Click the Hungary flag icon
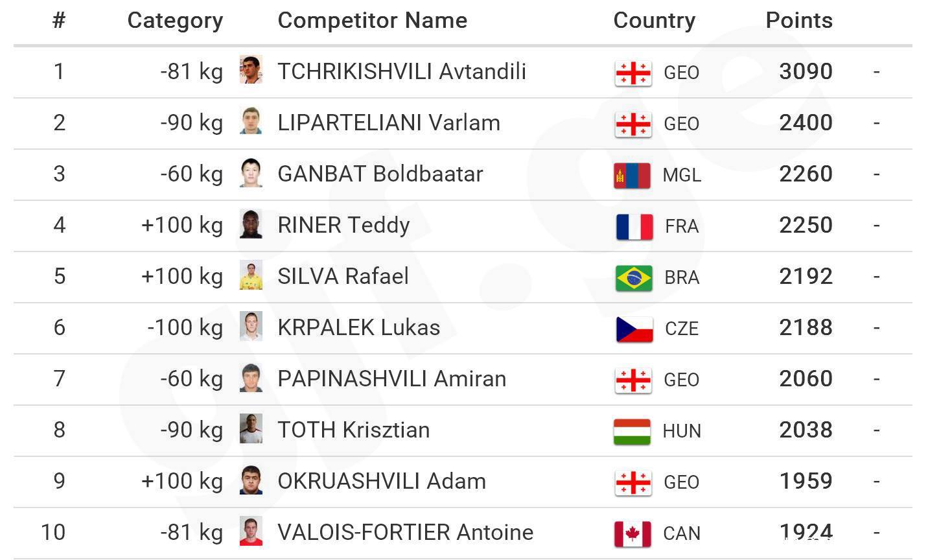 pos(632,431)
